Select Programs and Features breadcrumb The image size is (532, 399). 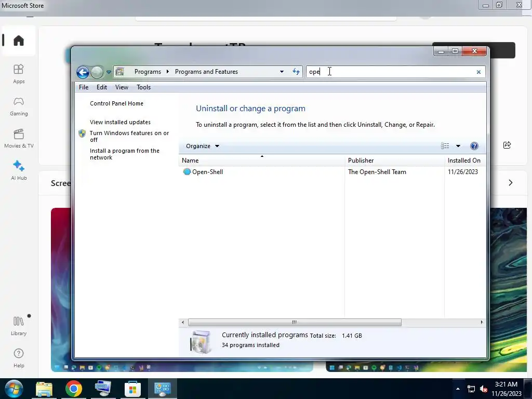coord(206,72)
